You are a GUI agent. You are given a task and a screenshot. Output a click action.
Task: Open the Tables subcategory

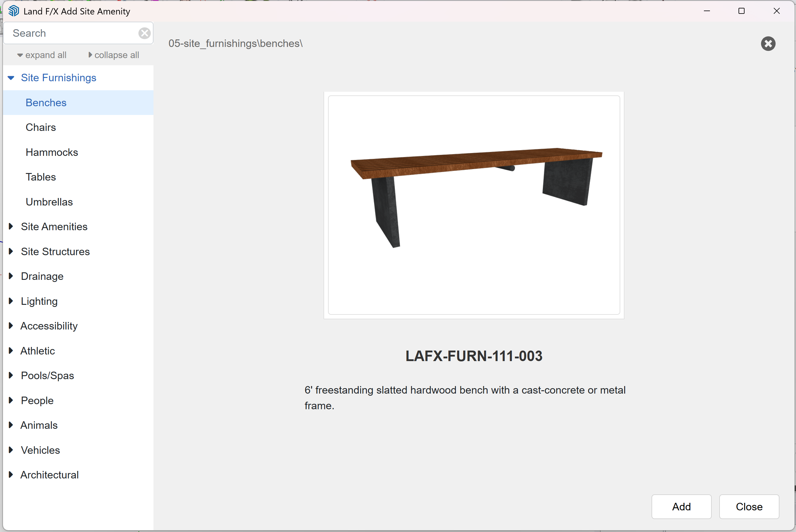[41, 177]
